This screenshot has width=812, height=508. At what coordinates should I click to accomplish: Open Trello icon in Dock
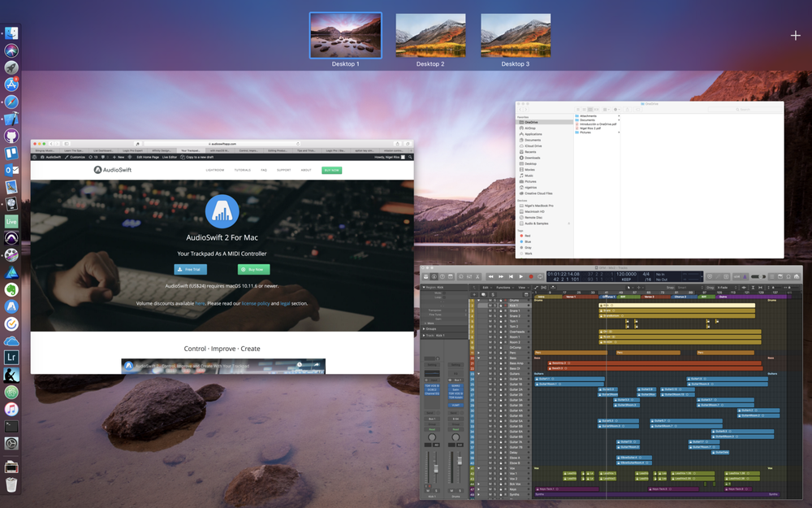click(11, 153)
